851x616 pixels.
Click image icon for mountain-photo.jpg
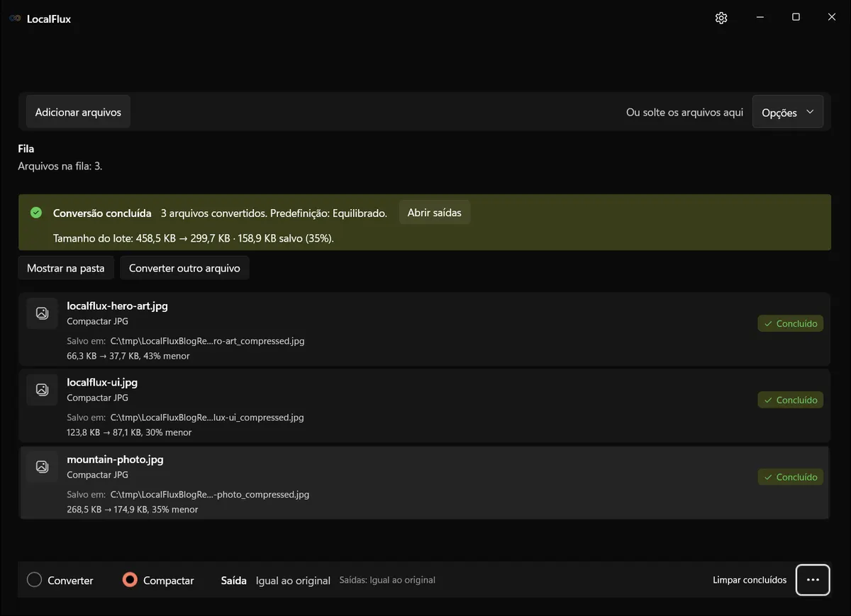click(x=42, y=466)
